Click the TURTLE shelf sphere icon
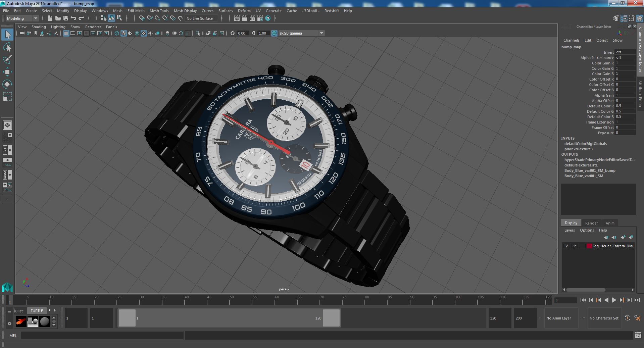This screenshot has height=348, width=644. [x=44, y=321]
